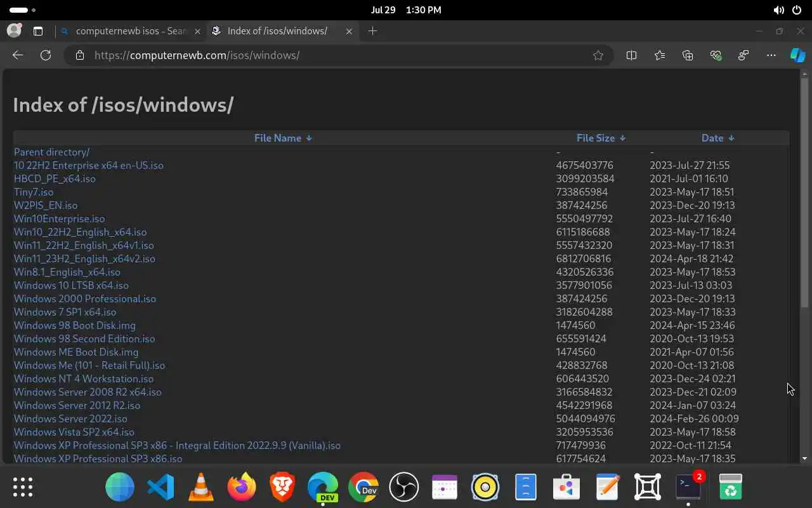This screenshot has width=812, height=508.
Task: Click file size 4675403776
Action: coord(585,165)
